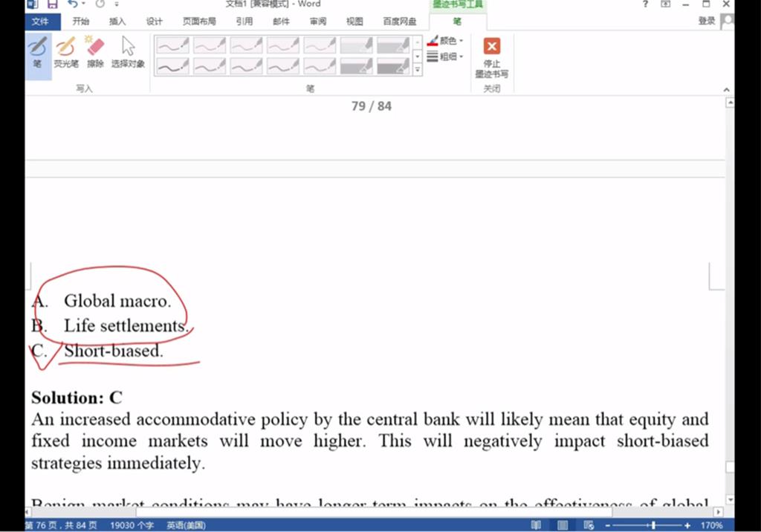Click answer option 'Global macro.'
This screenshot has height=532, width=761.
117,301
